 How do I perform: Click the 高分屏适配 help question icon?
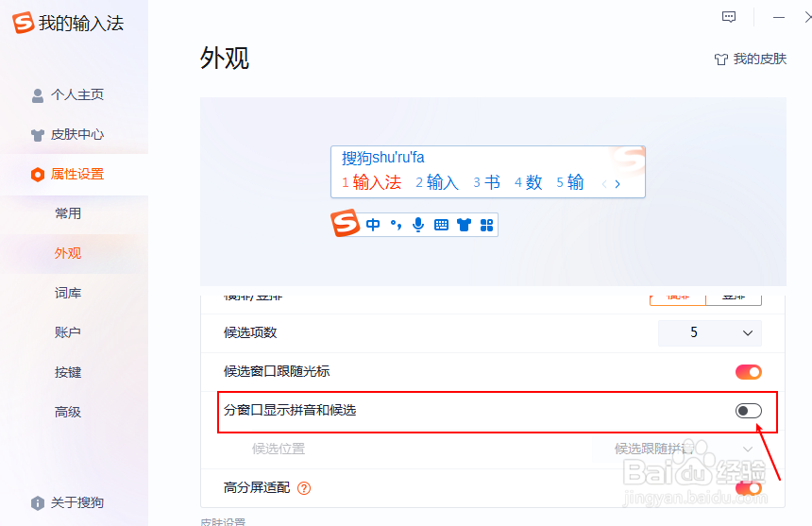click(x=304, y=487)
